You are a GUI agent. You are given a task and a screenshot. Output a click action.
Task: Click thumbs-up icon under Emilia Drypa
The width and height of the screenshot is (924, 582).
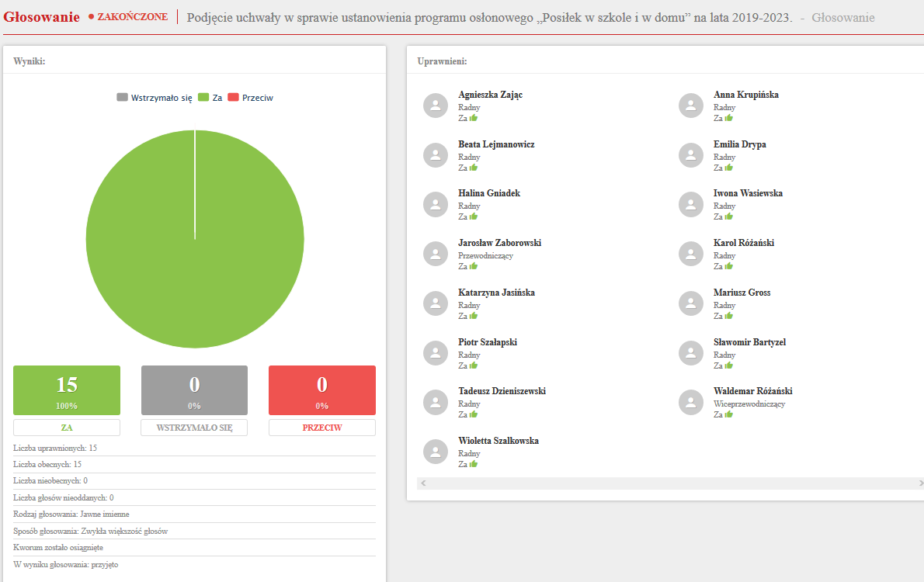[x=728, y=168]
